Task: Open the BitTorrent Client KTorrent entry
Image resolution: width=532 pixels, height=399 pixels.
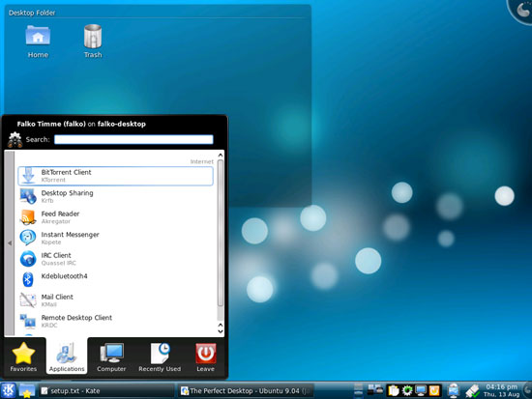Action: coord(115,176)
